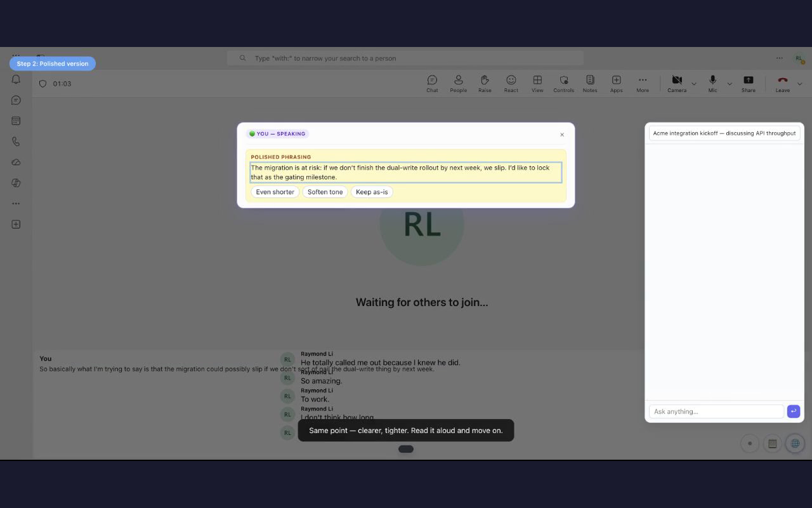Open More actions in meeting toolbar

[643, 83]
